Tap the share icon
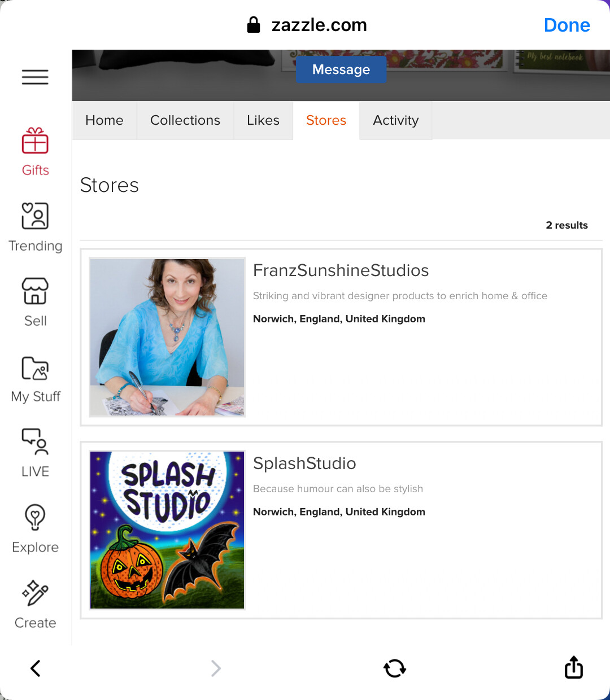This screenshot has height=700, width=610. point(574,667)
